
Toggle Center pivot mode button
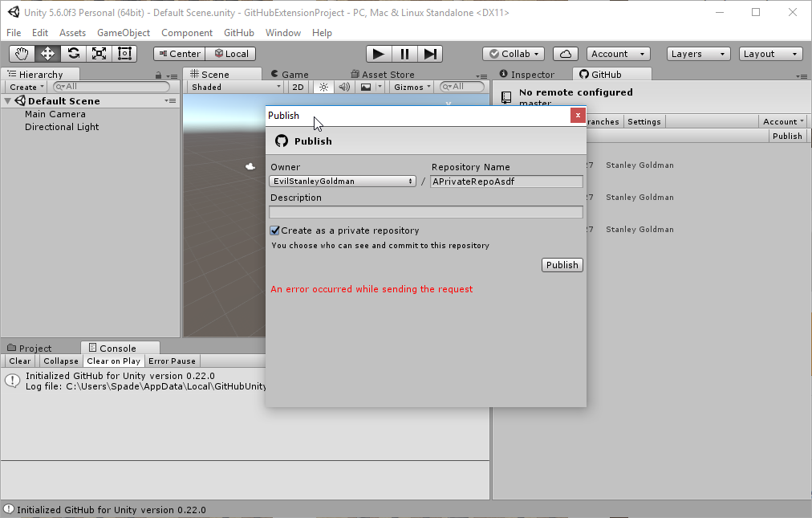pyautogui.click(x=179, y=54)
